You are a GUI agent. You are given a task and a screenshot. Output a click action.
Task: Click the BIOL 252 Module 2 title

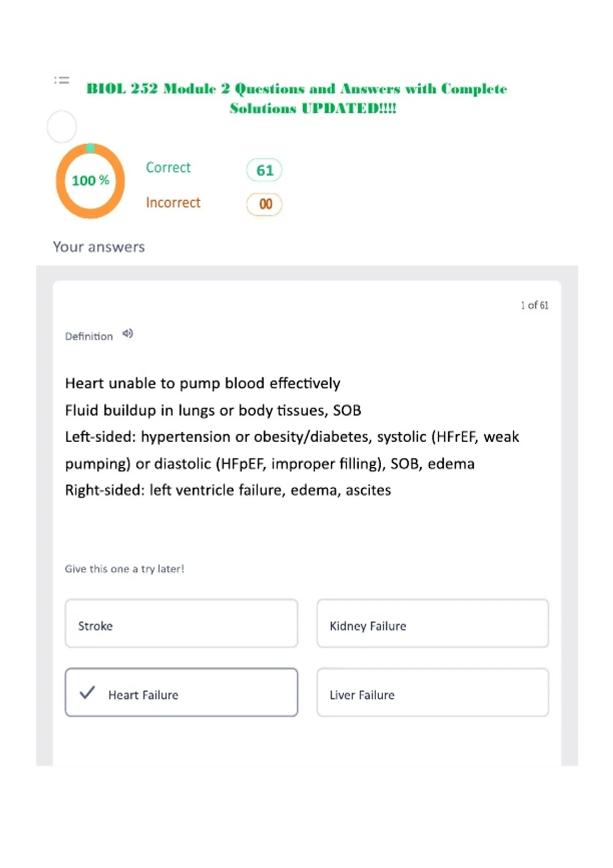coord(297,98)
